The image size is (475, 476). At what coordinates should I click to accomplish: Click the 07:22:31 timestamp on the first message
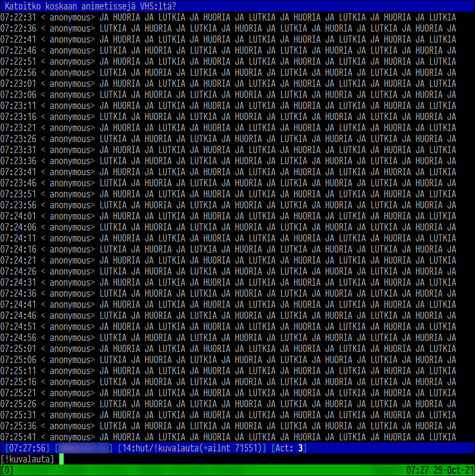tap(19, 18)
